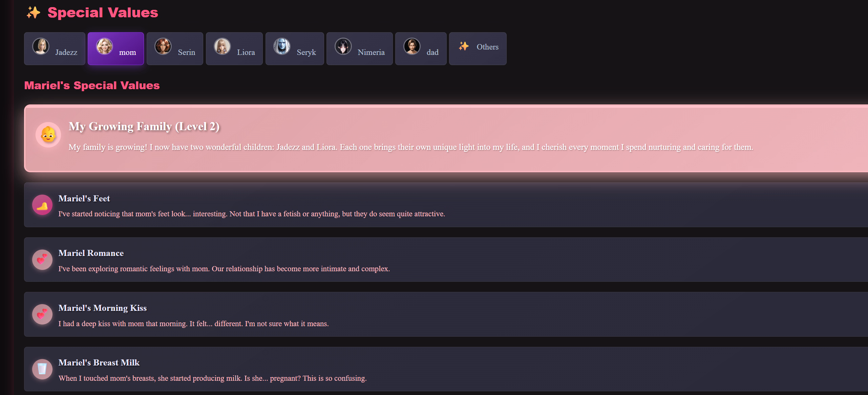Switch to the Liora tab

(234, 48)
